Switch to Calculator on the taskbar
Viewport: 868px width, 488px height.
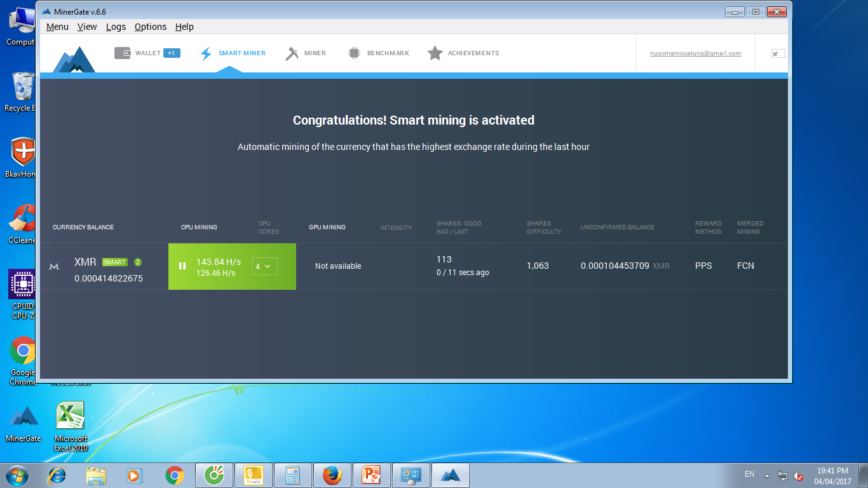coord(293,475)
